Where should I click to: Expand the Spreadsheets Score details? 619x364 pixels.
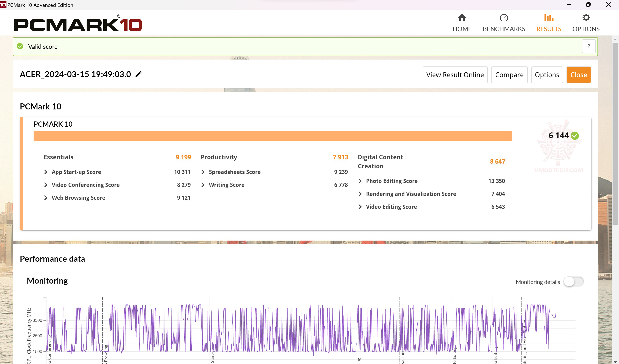click(x=203, y=172)
